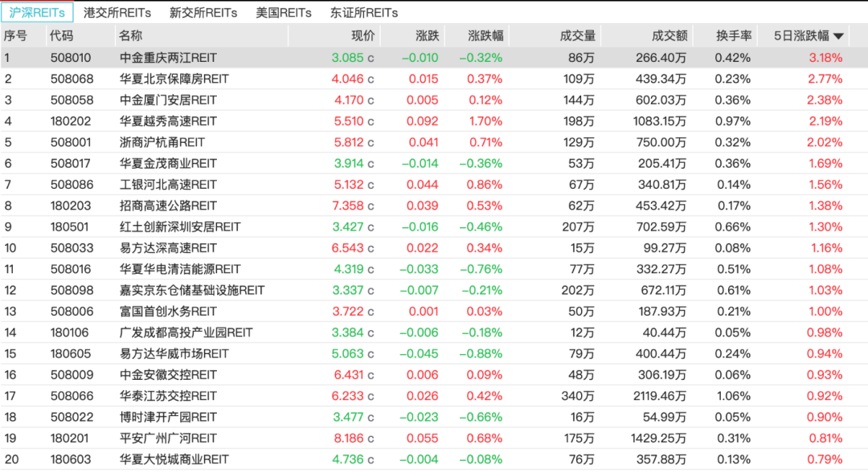Viewport: 868px width, 473px height.
Task: Switch to the 港交所REITs tab
Action: click(x=118, y=13)
